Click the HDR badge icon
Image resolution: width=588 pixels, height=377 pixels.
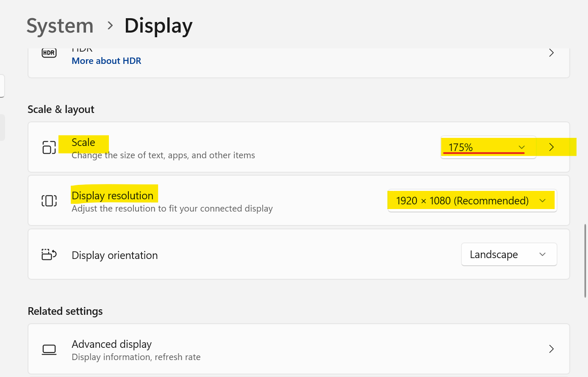coord(49,53)
